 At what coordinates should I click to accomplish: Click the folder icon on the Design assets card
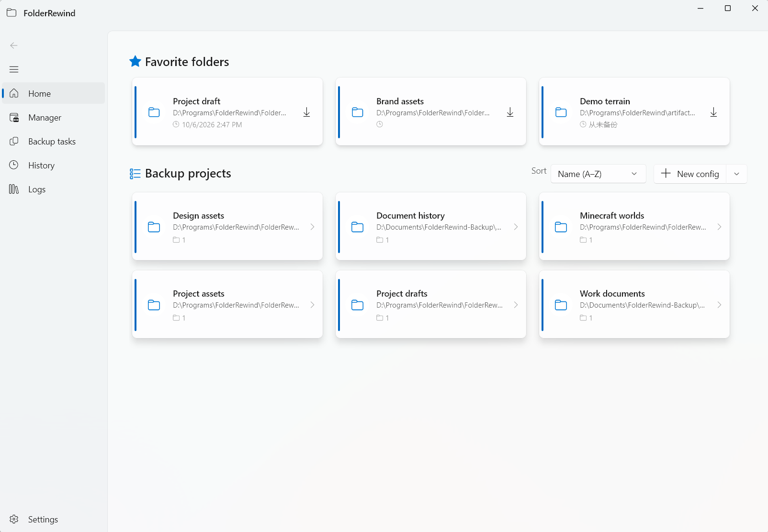(154, 227)
